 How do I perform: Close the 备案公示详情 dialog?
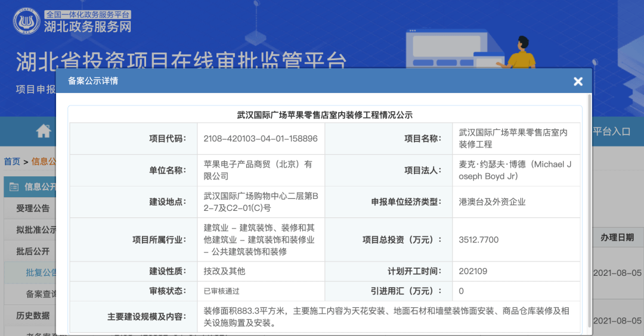click(x=578, y=81)
